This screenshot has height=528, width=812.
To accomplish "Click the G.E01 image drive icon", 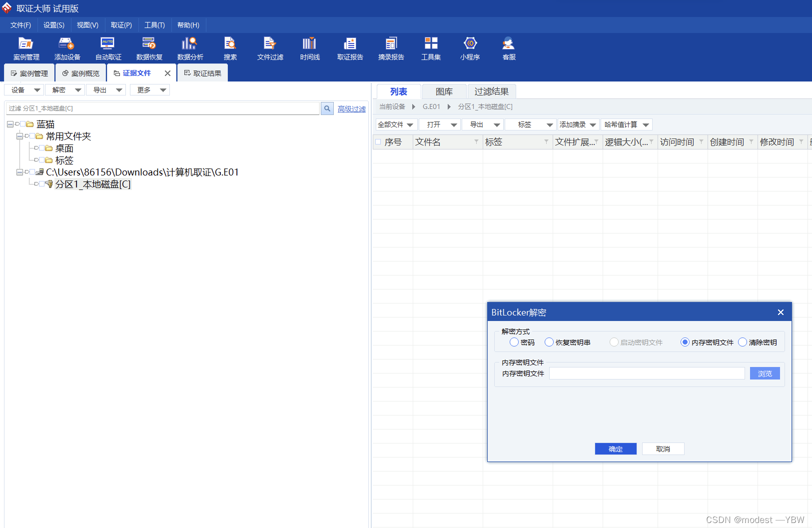I will [39, 172].
